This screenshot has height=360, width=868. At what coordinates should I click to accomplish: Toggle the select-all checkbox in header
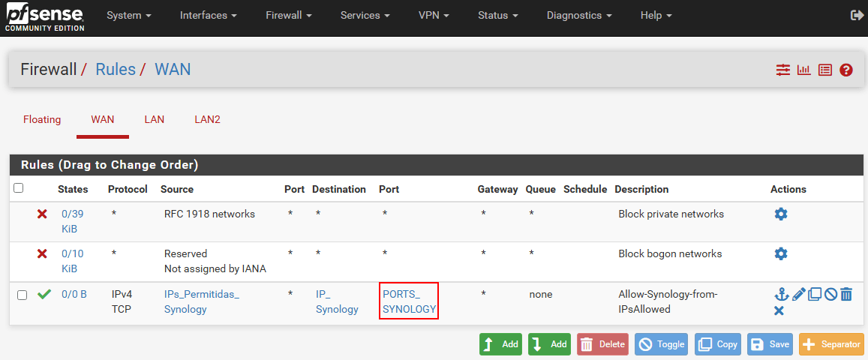(18, 188)
